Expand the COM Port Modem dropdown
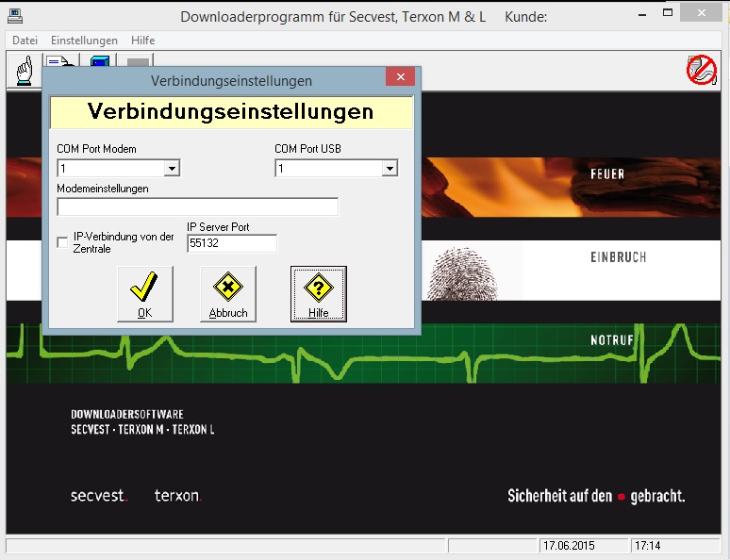The image size is (730, 560). click(x=172, y=169)
